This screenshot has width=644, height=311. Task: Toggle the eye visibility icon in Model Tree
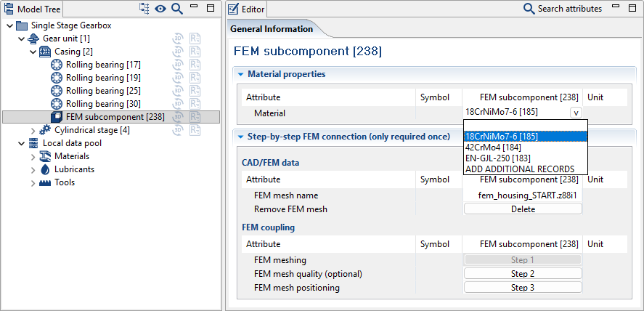point(160,9)
